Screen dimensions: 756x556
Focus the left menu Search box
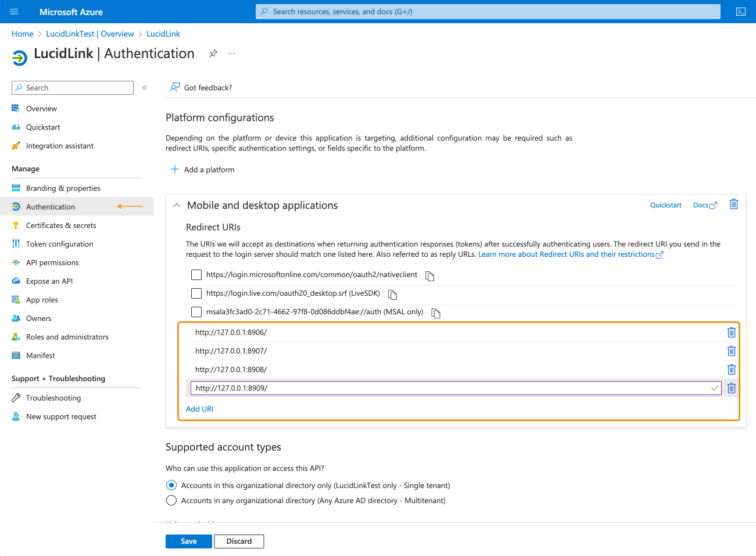pyautogui.click(x=73, y=88)
